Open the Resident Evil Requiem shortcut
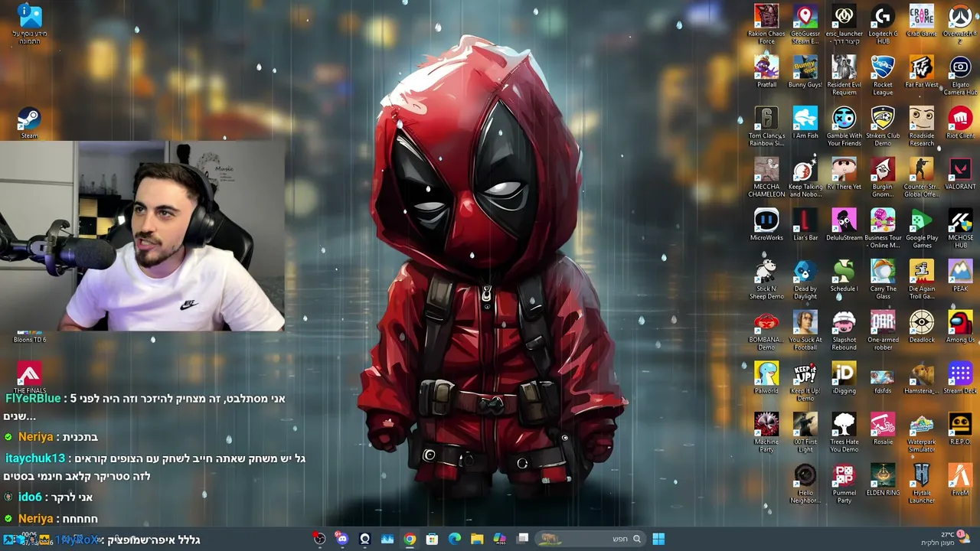980x551 pixels. (x=844, y=76)
